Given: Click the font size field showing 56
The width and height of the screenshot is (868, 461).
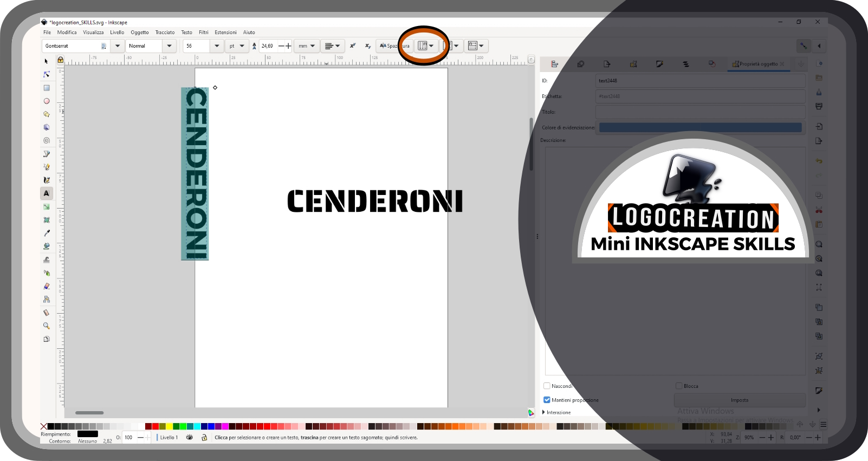Looking at the screenshot, I should [196, 46].
